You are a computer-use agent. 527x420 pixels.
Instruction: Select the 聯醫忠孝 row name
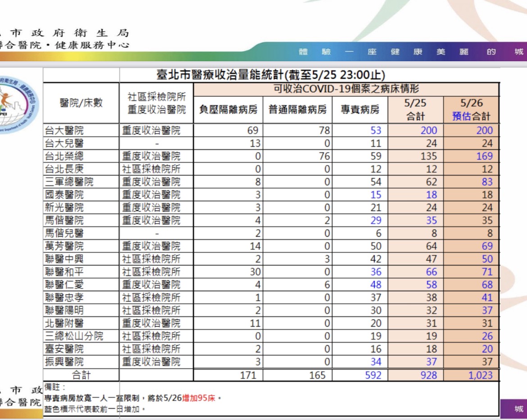tap(64, 298)
